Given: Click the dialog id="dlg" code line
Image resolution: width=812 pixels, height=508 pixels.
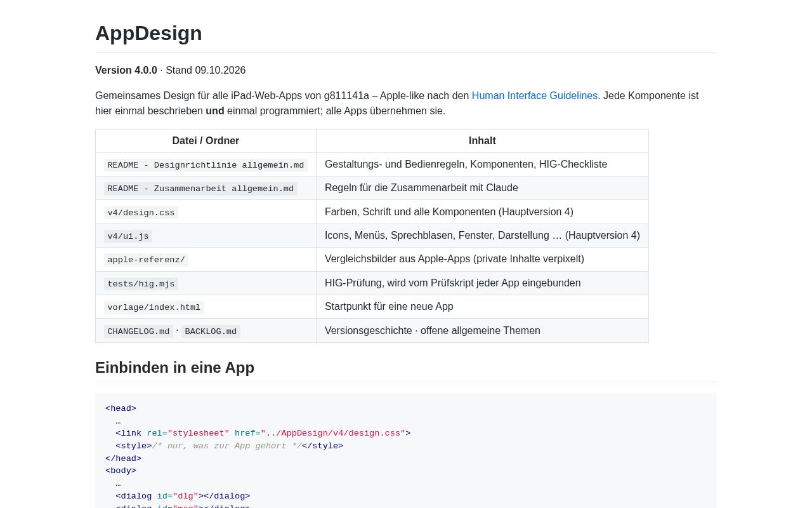Looking at the screenshot, I should click(x=183, y=497).
